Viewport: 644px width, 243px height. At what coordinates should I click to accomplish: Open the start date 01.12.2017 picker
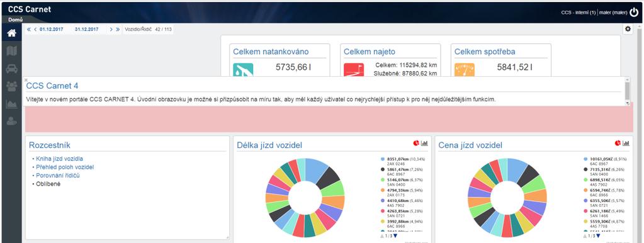pos(52,30)
